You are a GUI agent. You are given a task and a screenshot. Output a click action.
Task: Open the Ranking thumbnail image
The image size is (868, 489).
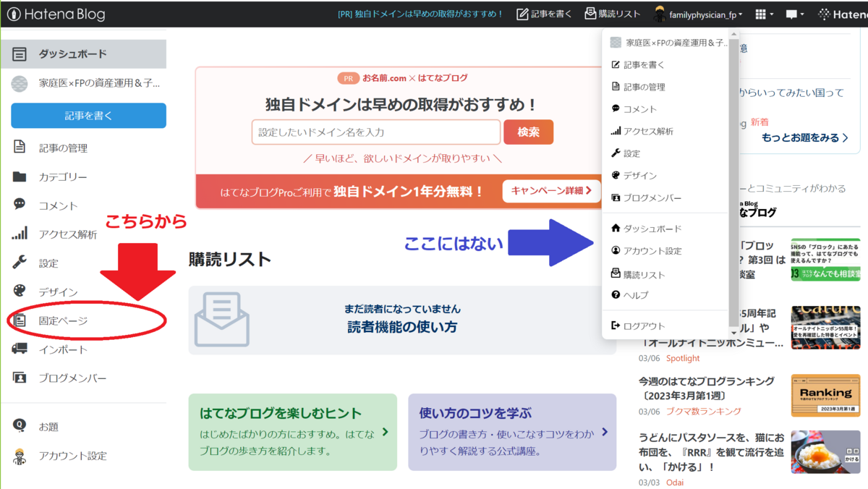[825, 394]
